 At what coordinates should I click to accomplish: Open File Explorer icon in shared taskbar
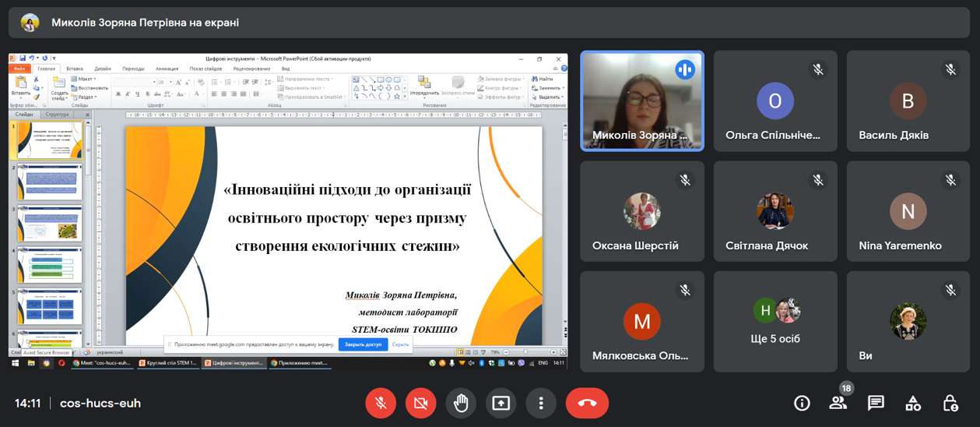tap(31, 362)
